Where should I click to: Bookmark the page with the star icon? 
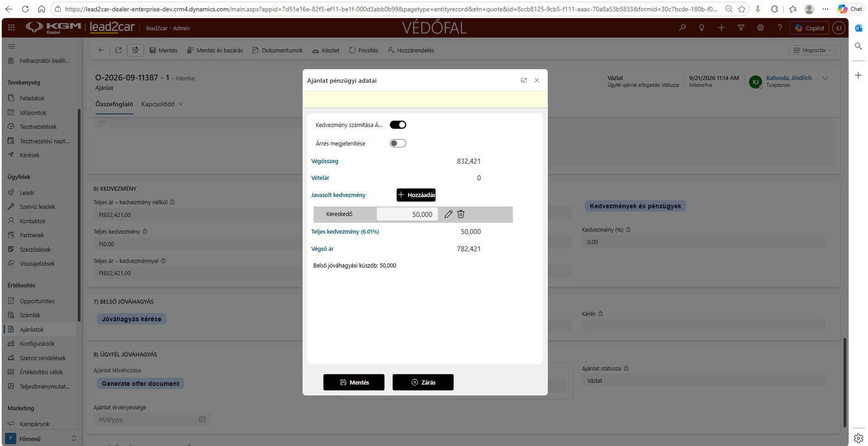coord(742,9)
